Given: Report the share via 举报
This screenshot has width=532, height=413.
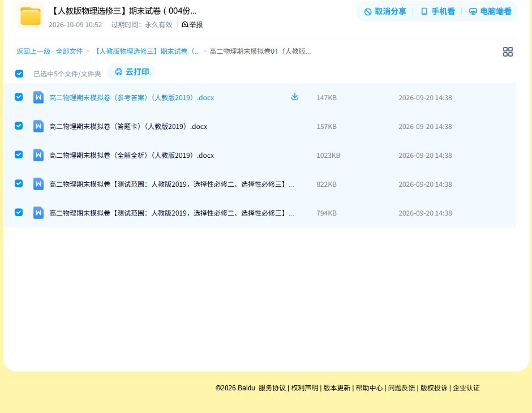Looking at the screenshot, I should click(192, 24).
